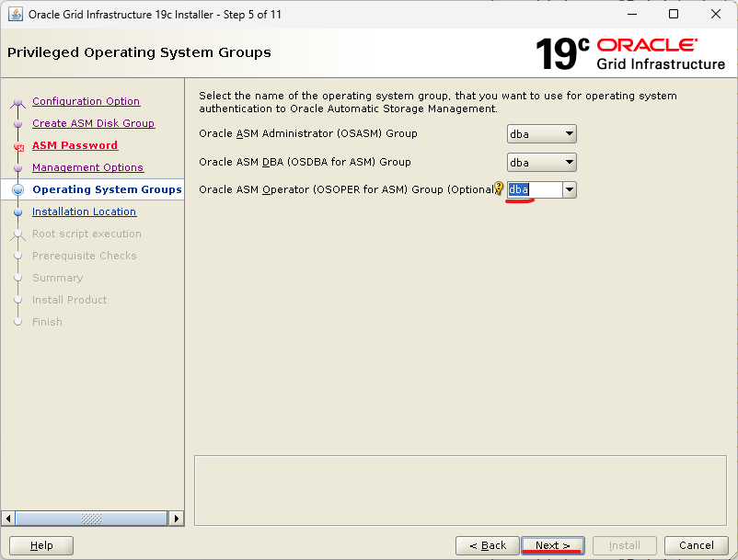Click the Oracle Grid Infrastructure 19c logo
The width and height of the screenshot is (738, 560).
pyautogui.click(x=629, y=54)
